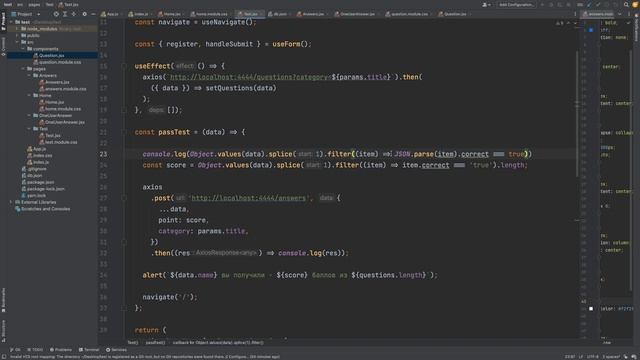Viewport: 640px width, 360px height.
Task: Open the Question.jsx editor tab
Action: pyautogui.click(x=453, y=14)
